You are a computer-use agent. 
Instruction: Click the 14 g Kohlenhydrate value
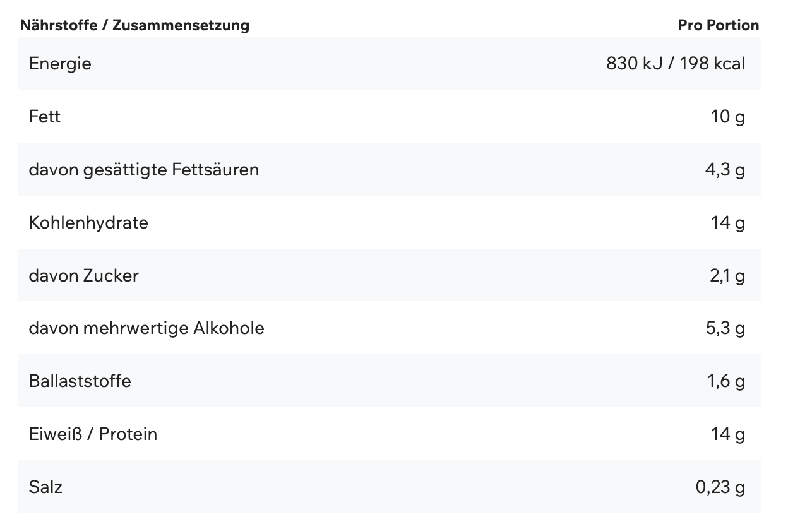tap(728, 223)
